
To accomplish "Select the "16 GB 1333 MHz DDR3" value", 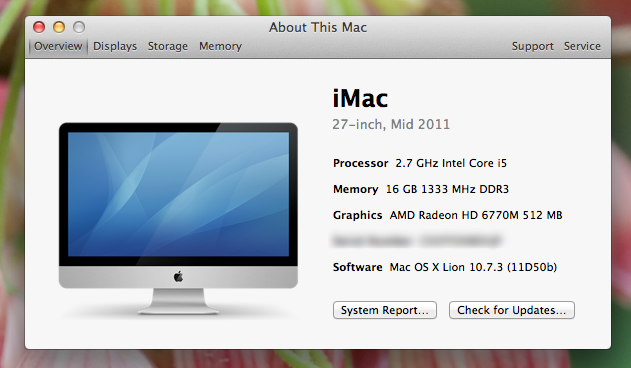I will [x=447, y=189].
